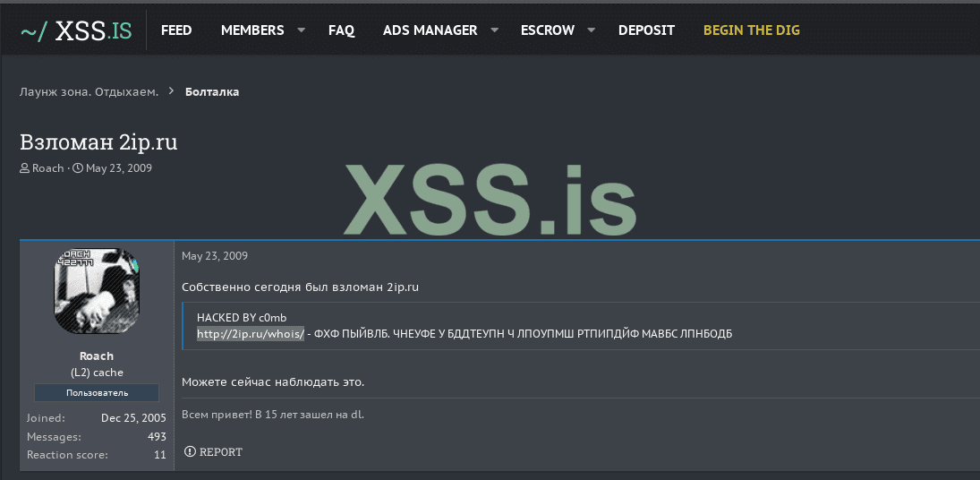Go to Лаунж зона. Отдыхаем. breadcrumb
Screen dimensions: 980x480
click(89, 92)
